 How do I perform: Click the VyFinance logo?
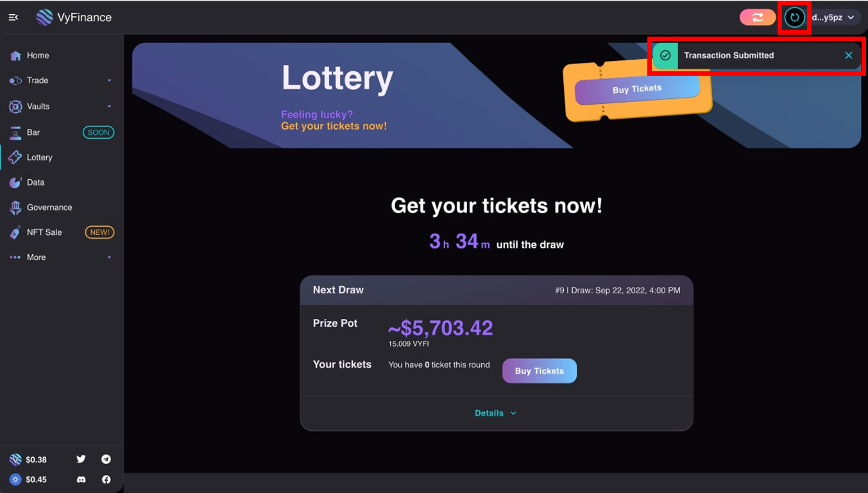click(74, 17)
